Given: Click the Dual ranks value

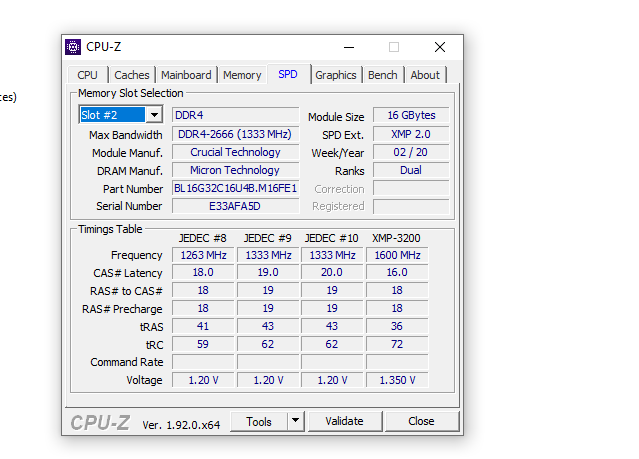Looking at the screenshot, I should (411, 170).
